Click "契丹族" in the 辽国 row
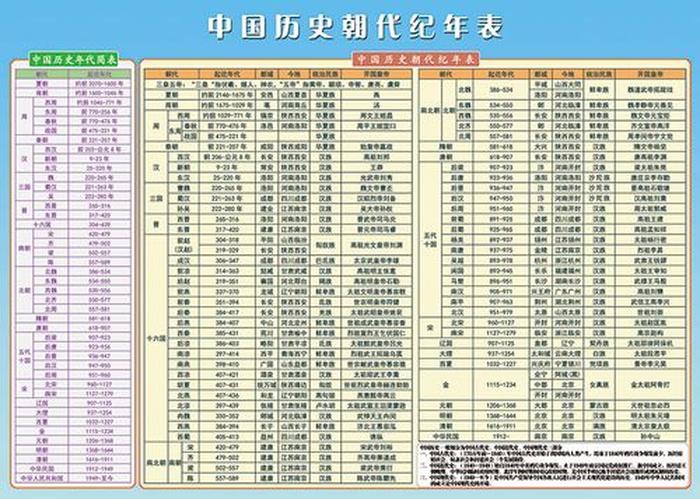The width and height of the screenshot is (700, 499). 599,344
